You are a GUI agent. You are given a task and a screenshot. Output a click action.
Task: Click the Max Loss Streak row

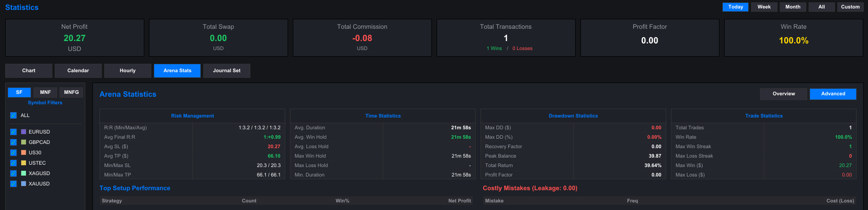(x=764, y=156)
